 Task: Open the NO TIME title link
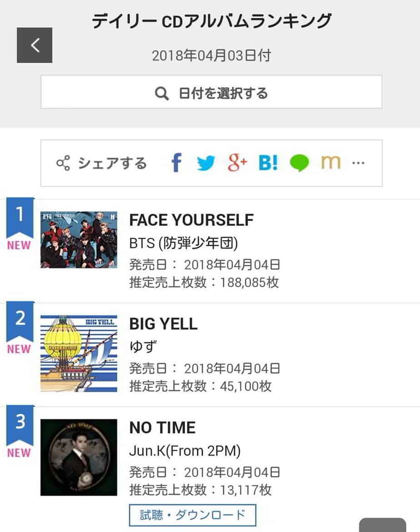click(x=162, y=428)
